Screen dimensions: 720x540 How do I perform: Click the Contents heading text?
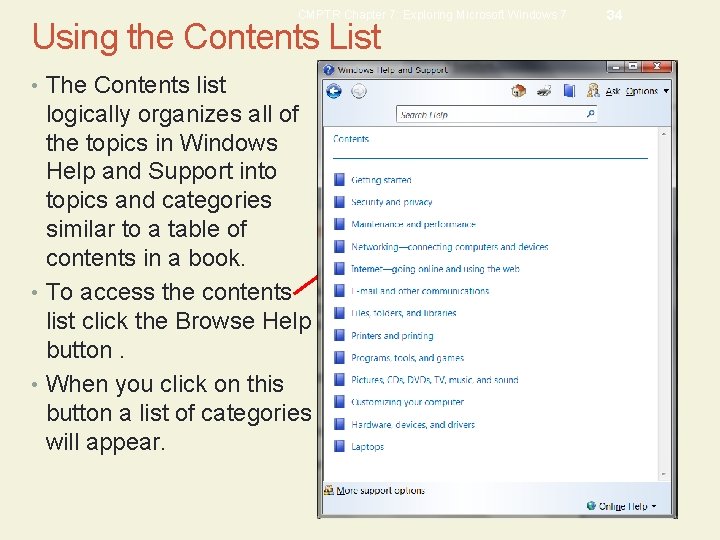click(351, 139)
